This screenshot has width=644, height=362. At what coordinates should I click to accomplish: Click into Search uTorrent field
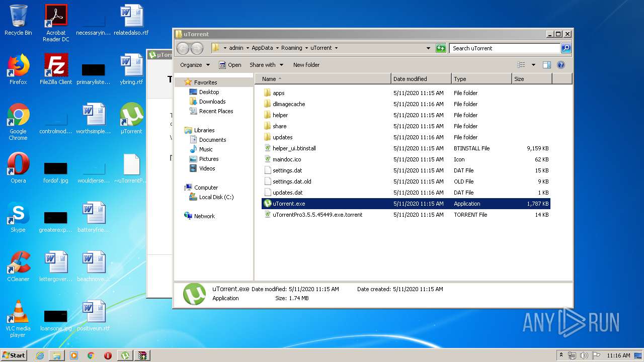505,48
